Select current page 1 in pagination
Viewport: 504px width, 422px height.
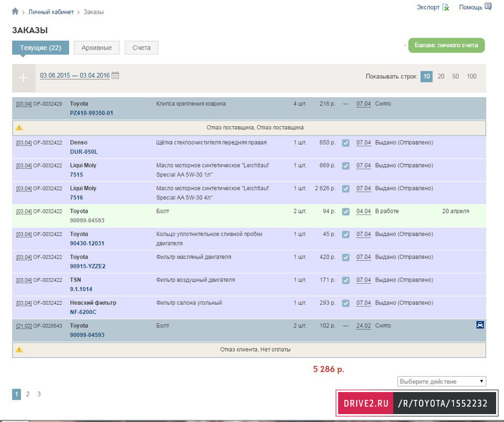(17, 394)
